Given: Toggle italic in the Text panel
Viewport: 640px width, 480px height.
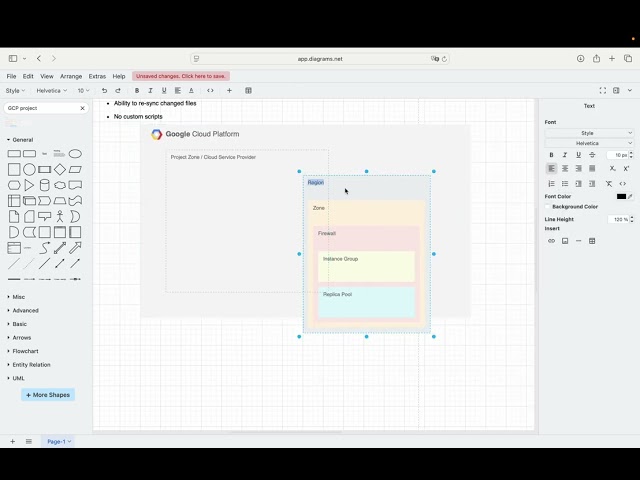Looking at the screenshot, I should click(x=565, y=155).
